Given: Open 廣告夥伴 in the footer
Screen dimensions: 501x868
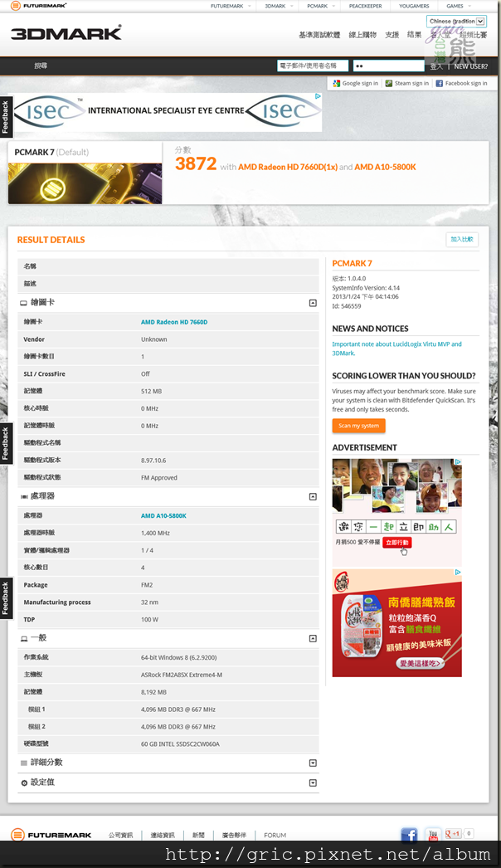Looking at the screenshot, I should (234, 836).
